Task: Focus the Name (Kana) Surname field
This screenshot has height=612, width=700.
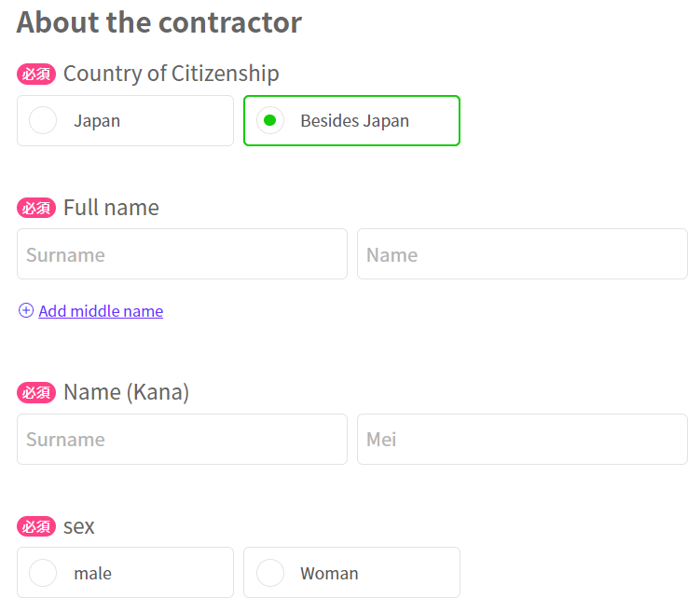Action: pos(182,440)
